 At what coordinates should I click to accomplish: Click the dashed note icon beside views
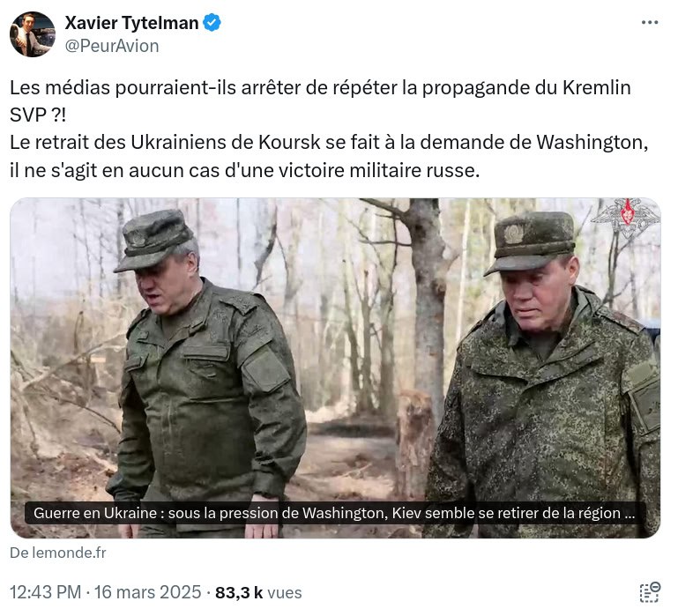click(649, 592)
